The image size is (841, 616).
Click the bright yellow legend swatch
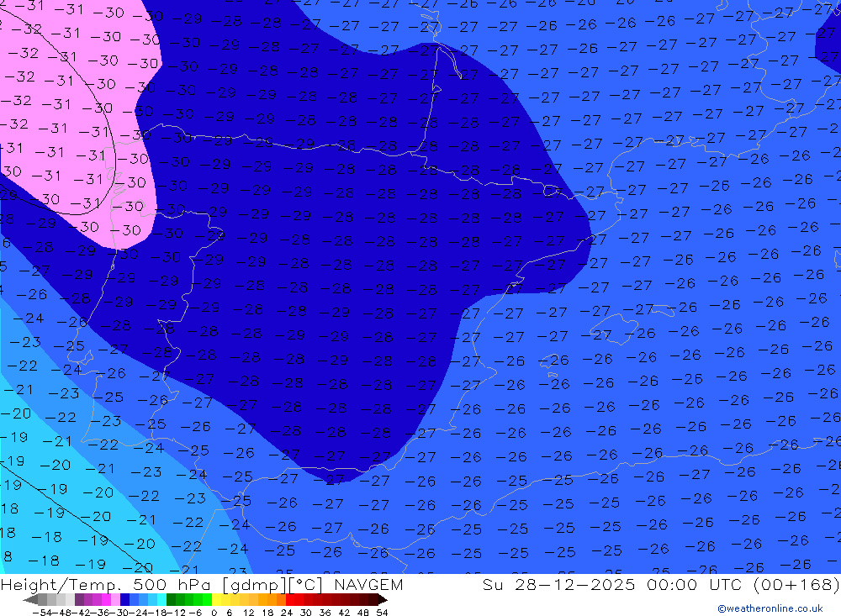click(x=216, y=600)
